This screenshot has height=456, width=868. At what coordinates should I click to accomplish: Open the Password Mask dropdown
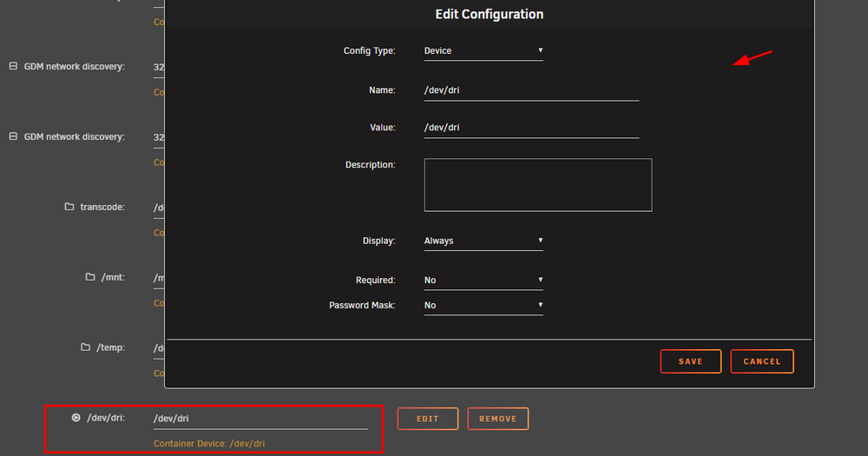tap(483, 305)
